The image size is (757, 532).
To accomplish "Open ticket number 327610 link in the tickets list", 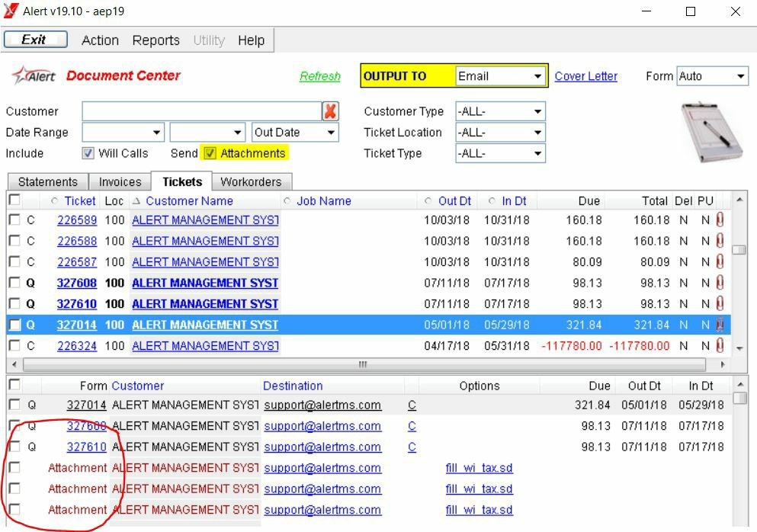I will 77,303.
